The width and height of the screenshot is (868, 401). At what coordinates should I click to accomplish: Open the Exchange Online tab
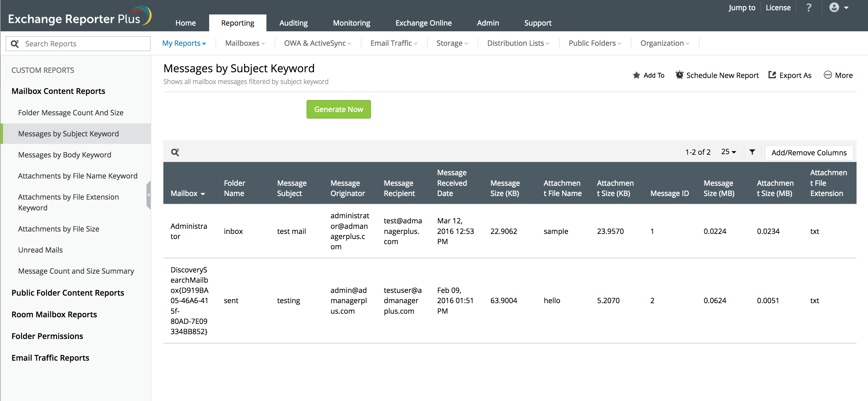click(x=423, y=23)
